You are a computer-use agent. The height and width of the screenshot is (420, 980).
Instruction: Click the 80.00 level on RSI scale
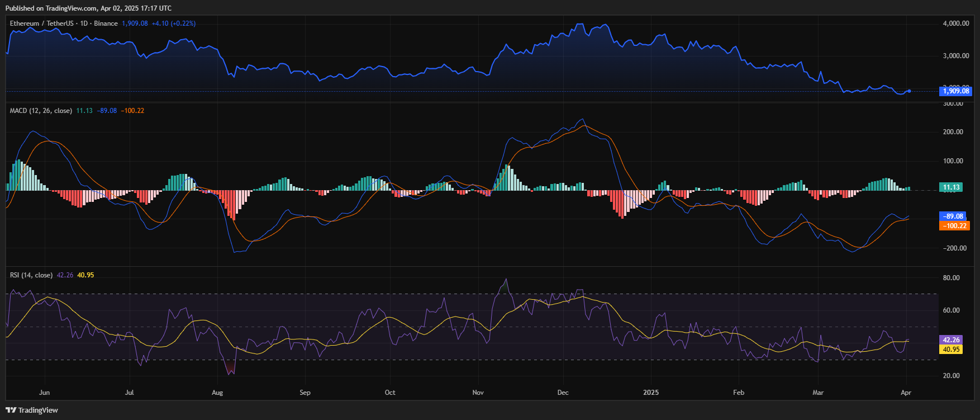[951, 278]
